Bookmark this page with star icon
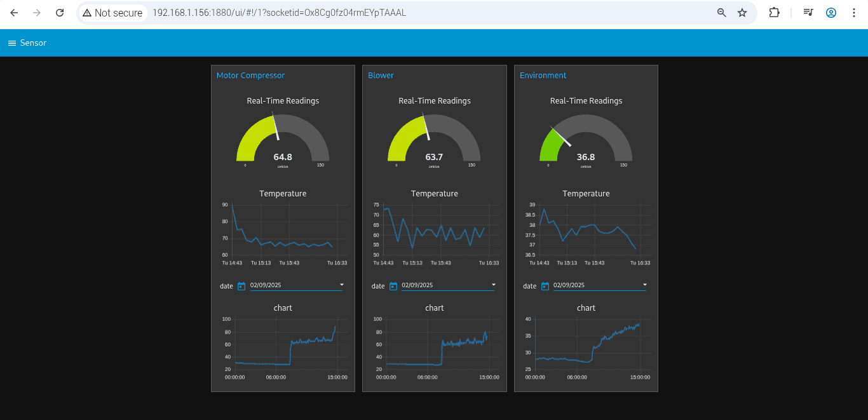The height and width of the screenshot is (420, 868). 742,13
